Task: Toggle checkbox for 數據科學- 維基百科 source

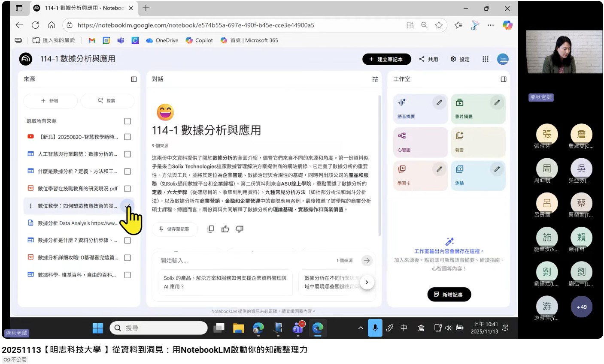Action: [x=127, y=275]
